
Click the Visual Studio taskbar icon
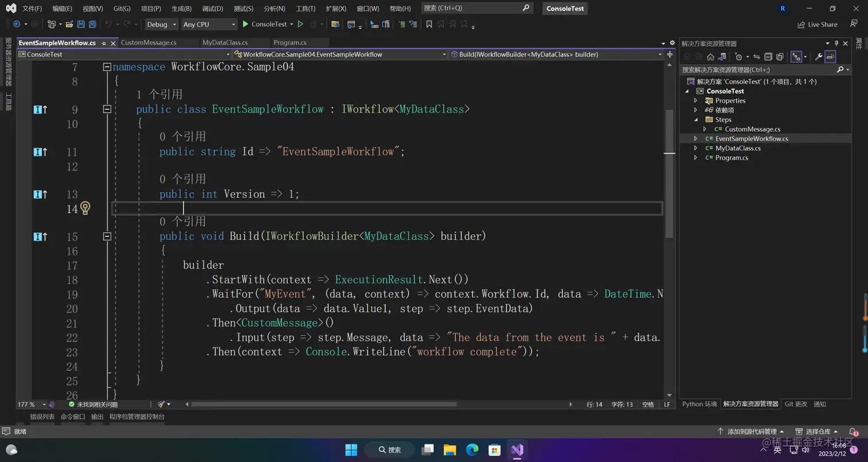pos(517,449)
